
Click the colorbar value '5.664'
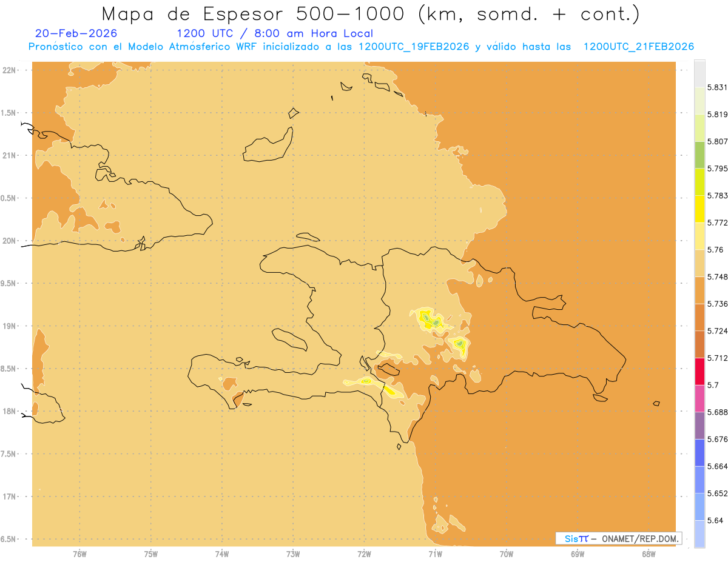tap(718, 466)
